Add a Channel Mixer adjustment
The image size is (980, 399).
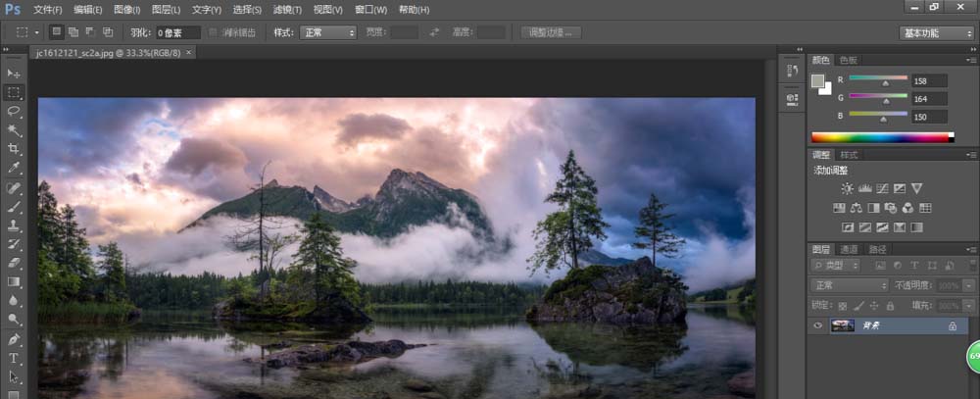pyautogui.click(x=907, y=208)
